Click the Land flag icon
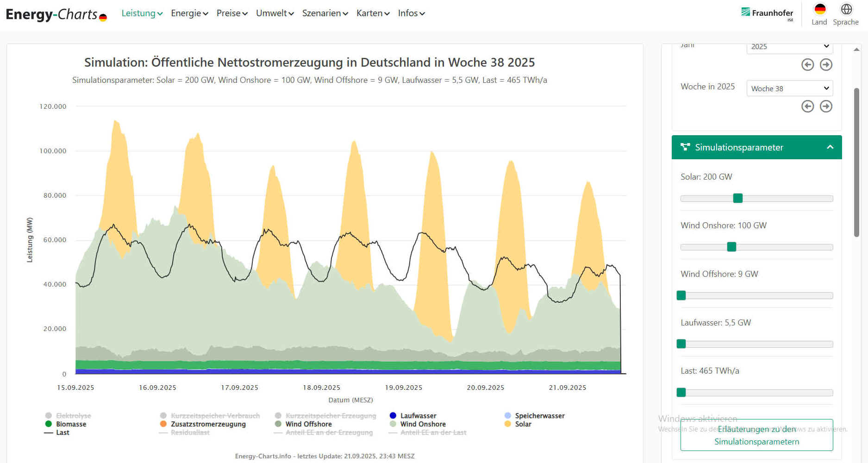Screen dimensions: 868x463 [819, 10]
